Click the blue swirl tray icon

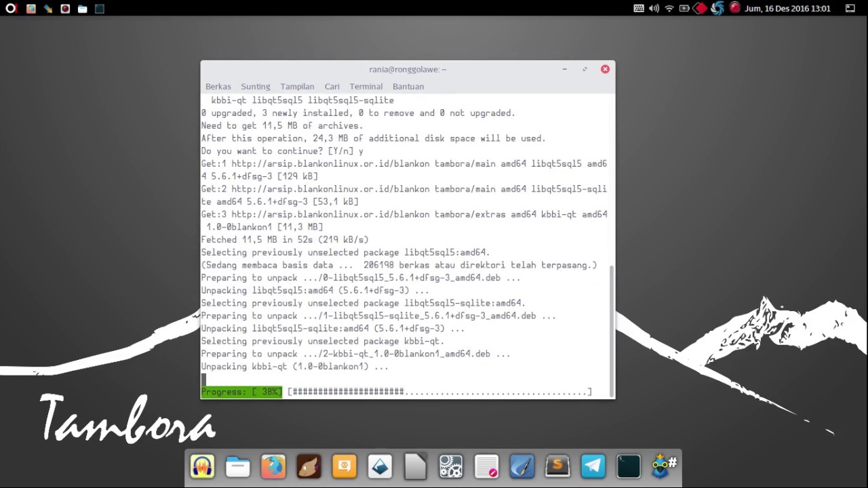(717, 9)
